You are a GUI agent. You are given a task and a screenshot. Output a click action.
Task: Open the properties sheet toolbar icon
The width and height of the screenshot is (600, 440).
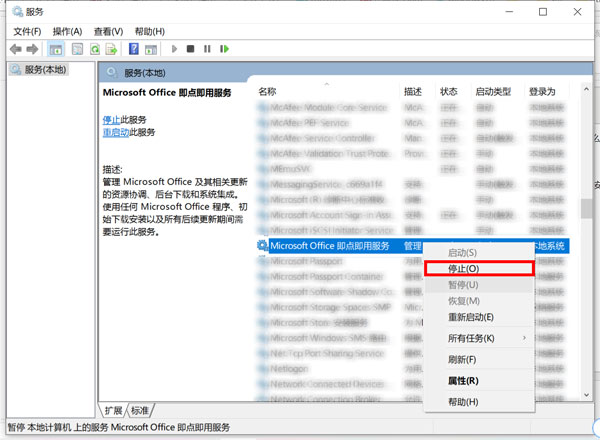(77, 49)
